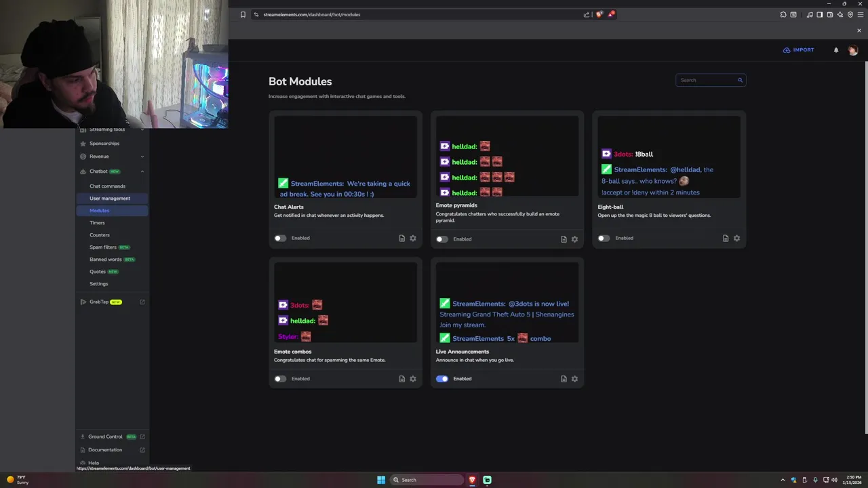Enable the Emote combos module toggle
This screenshot has width=868, height=488.
pyautogui.click(x=280, y=379)
